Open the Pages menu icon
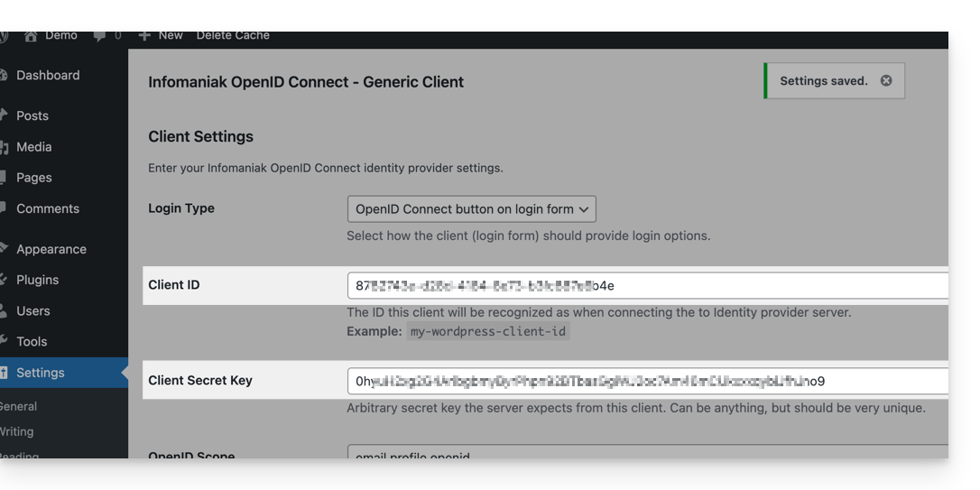980x490 pixels. [x=4, y=178]
